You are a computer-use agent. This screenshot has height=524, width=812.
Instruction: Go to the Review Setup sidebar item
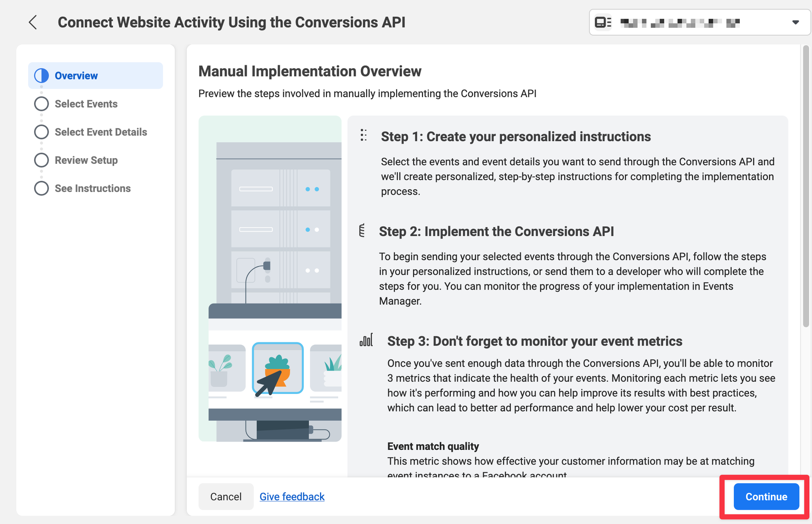tap(86, 160)
